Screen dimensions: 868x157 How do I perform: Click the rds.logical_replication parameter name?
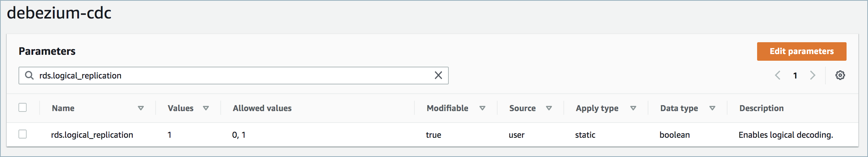point(92,135)
